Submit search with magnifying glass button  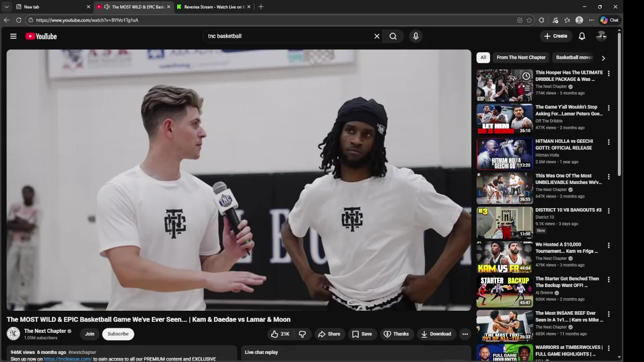pyautogui.click(x=393, y=36)
